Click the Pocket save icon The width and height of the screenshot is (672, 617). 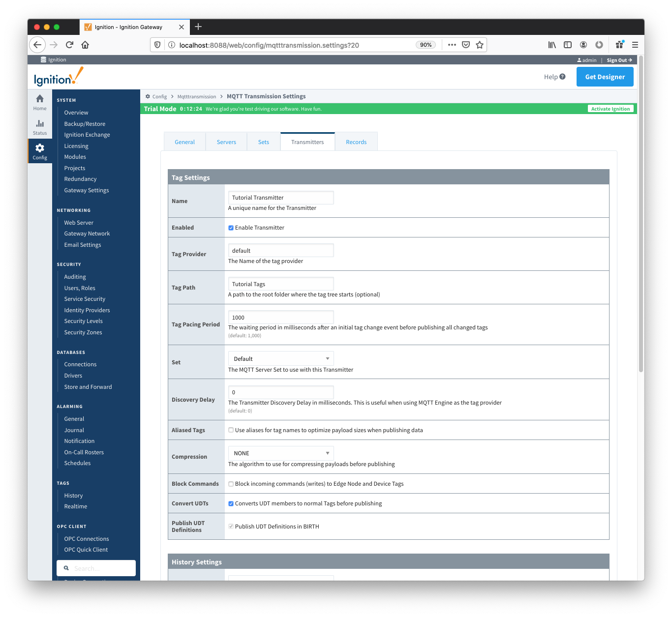466,45
